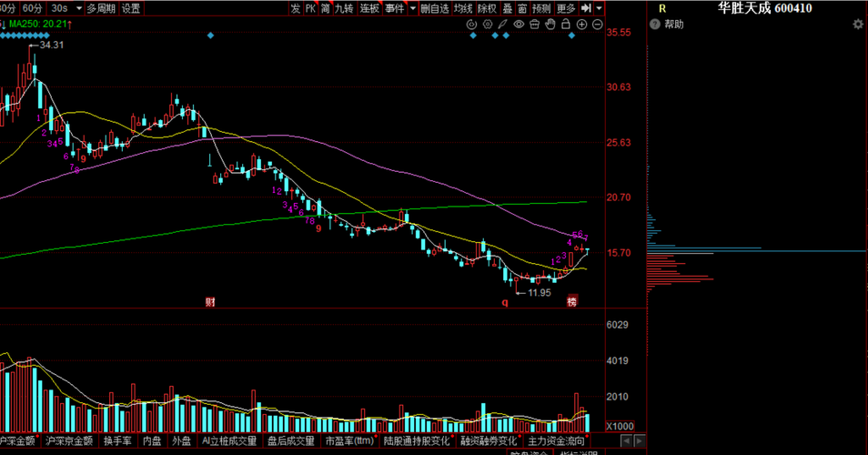Click the 财 marker on the chart timeline
868x455 pixels.
pos(210,302)
